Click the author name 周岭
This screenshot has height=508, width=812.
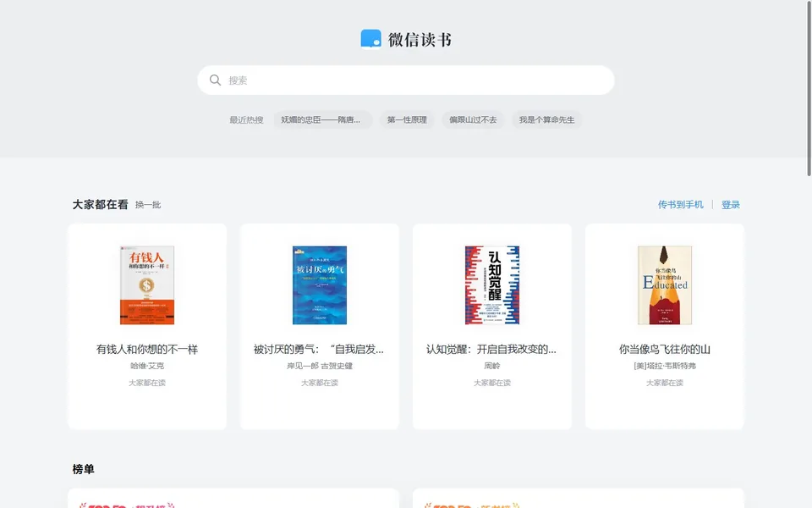pyautogui.click(x=492, y=366)
